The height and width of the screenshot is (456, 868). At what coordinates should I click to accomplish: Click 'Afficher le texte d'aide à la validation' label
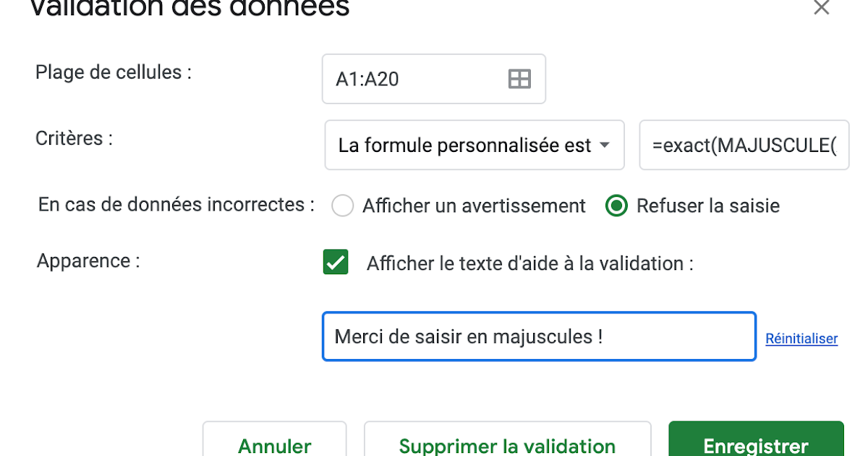pos(530,263)
